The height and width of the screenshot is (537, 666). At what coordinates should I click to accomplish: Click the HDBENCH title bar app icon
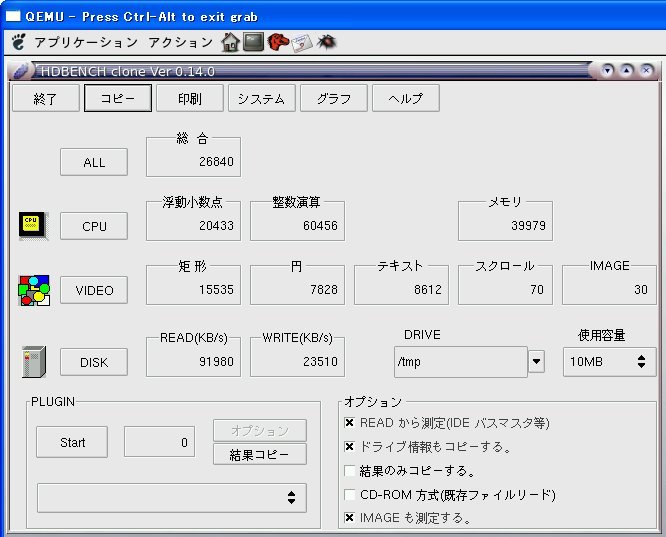tap(21, 71)
